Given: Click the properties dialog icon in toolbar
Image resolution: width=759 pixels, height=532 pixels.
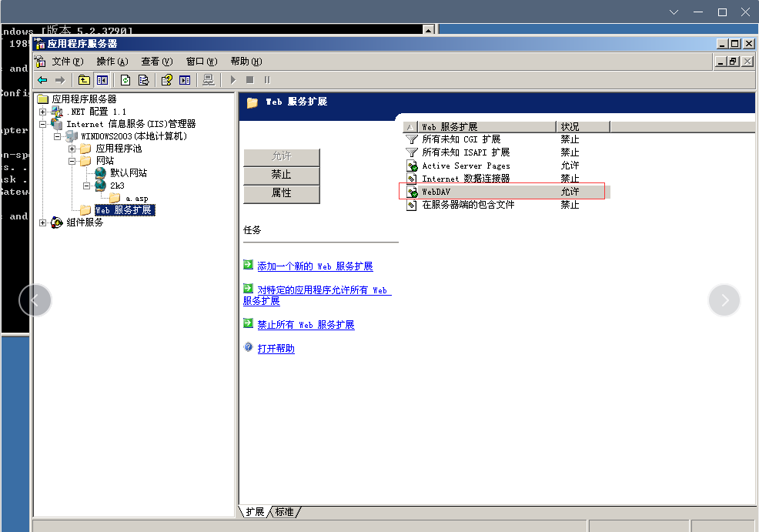Looking at the screenshot, I should (209, 79).
